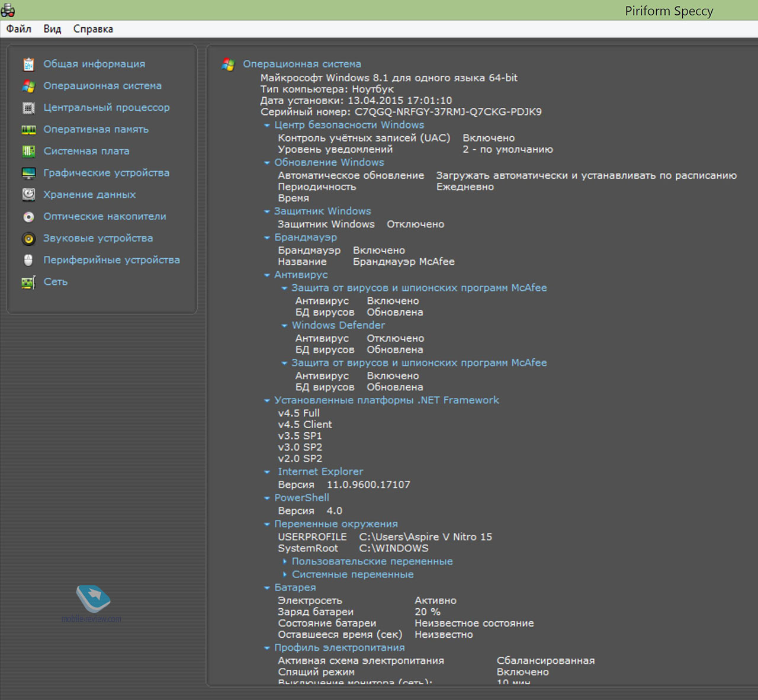Collapse .NET Framework platforms section
The width and height of the screenshot is (758, 700).
point(267,401)
